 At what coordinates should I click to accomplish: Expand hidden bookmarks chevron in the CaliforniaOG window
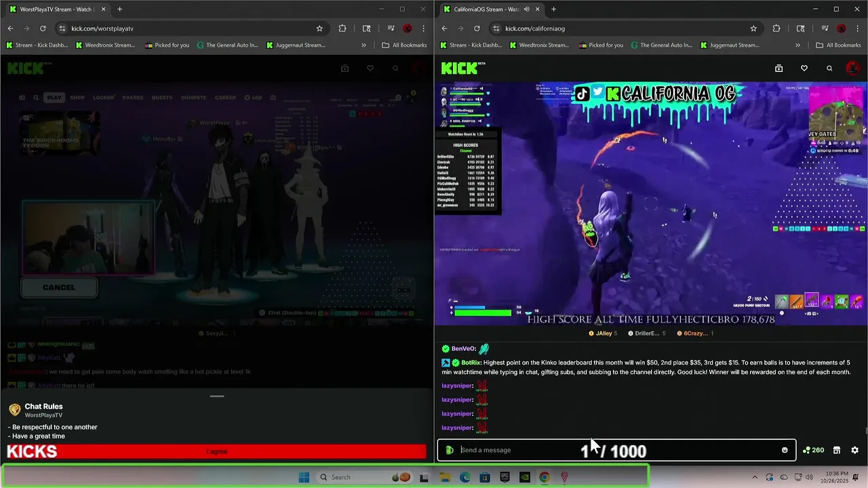(798, 45)
